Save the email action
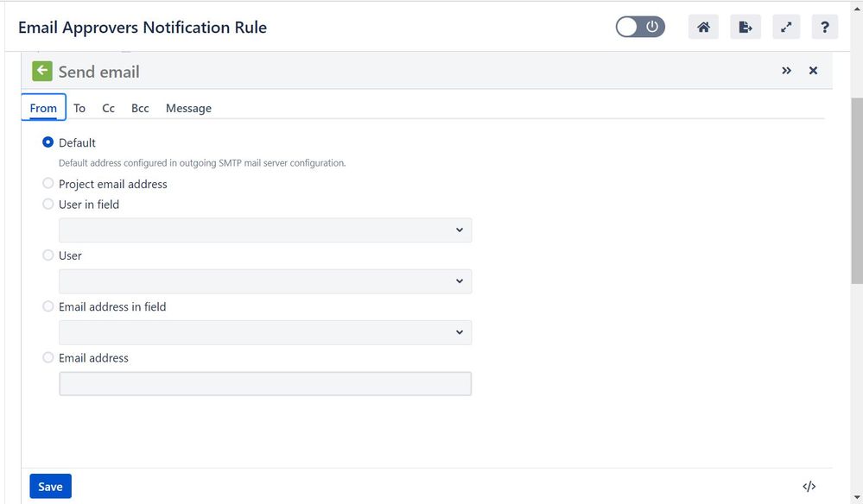 pyautogui.click(x=50, y=487)
